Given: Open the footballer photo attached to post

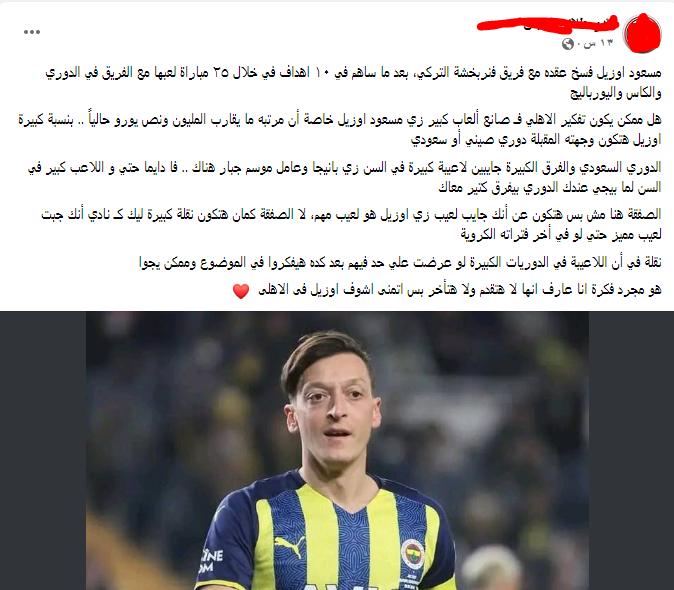Looking at the screenshot, I should pyautogui.click(x=337, y=450).
